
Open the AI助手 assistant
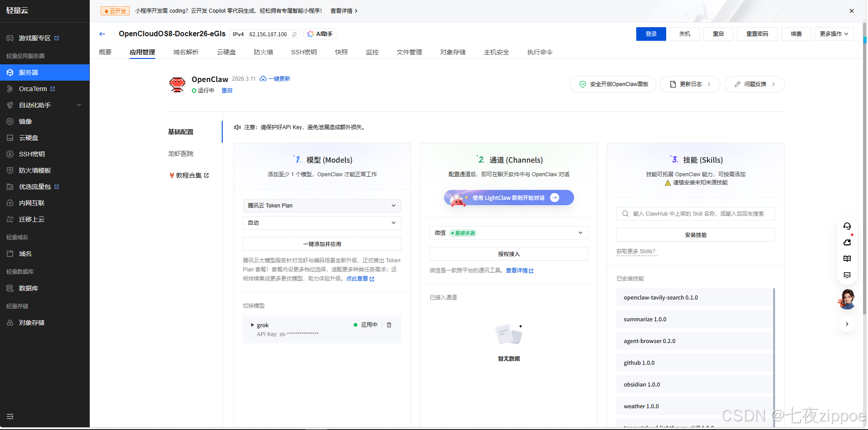pos(320,34)
